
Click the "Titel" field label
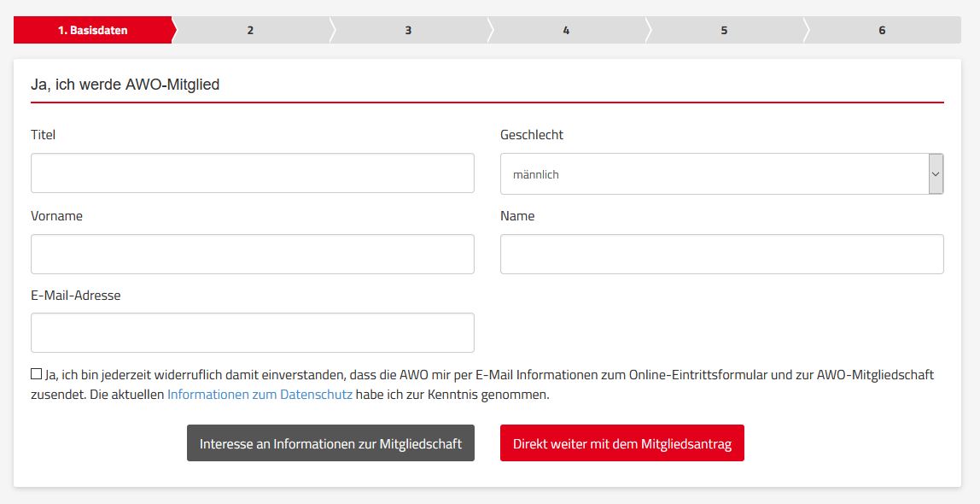coord(44,135)
